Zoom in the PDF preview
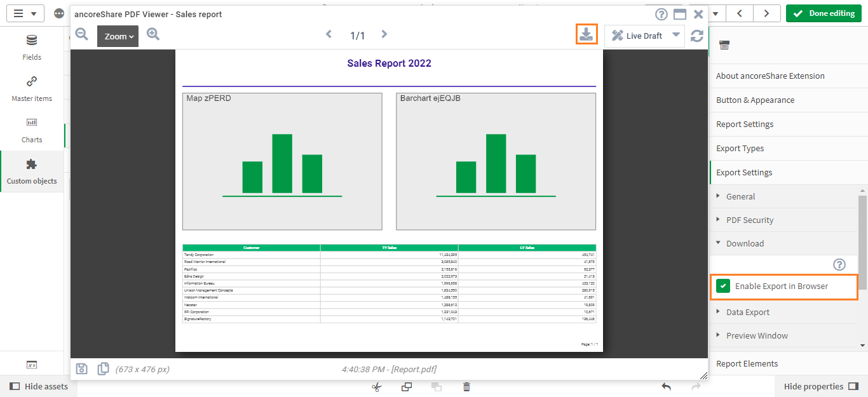The image size is (868, 397). click(153, 34)
